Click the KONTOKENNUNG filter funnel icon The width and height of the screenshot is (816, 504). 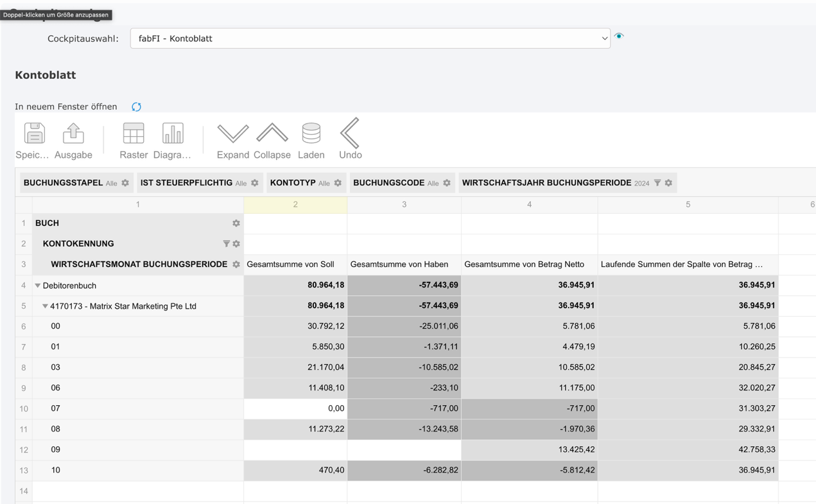226,244
